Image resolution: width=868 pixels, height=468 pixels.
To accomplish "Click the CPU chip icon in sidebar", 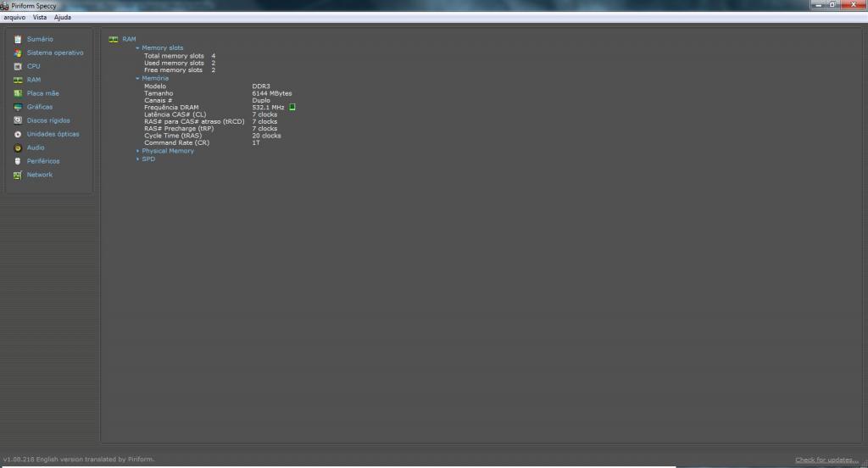I will tap(18, 66).
